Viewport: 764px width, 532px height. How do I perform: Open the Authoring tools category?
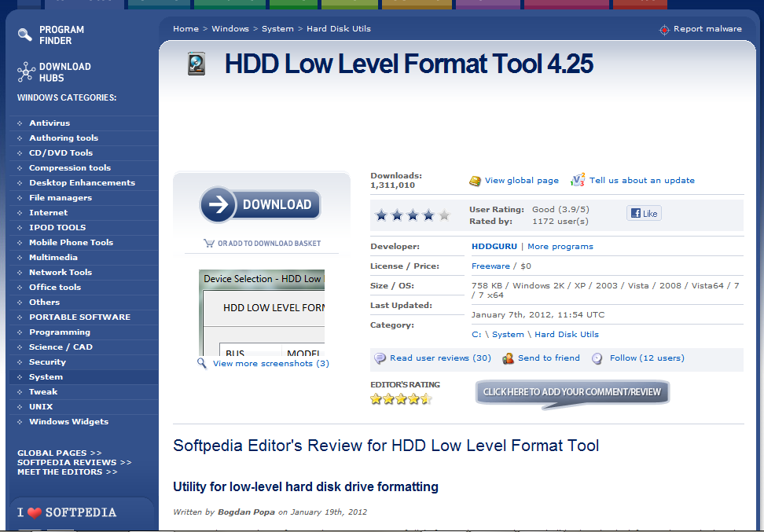(64, 138)
